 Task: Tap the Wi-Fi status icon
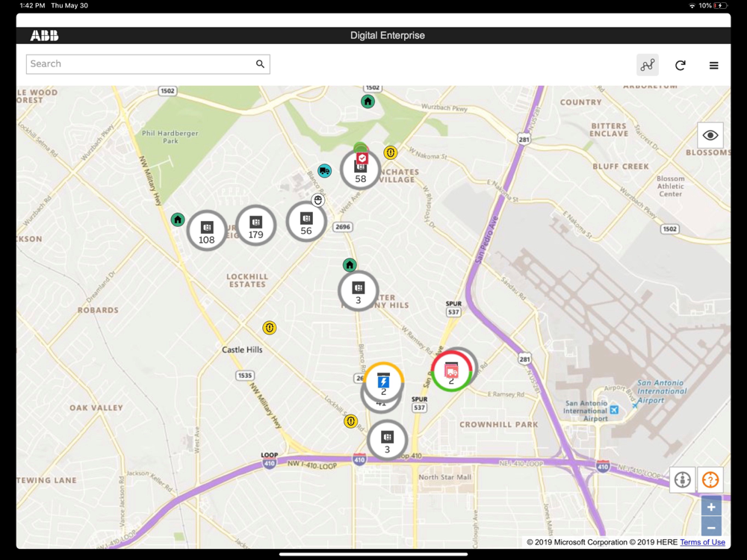692,6
